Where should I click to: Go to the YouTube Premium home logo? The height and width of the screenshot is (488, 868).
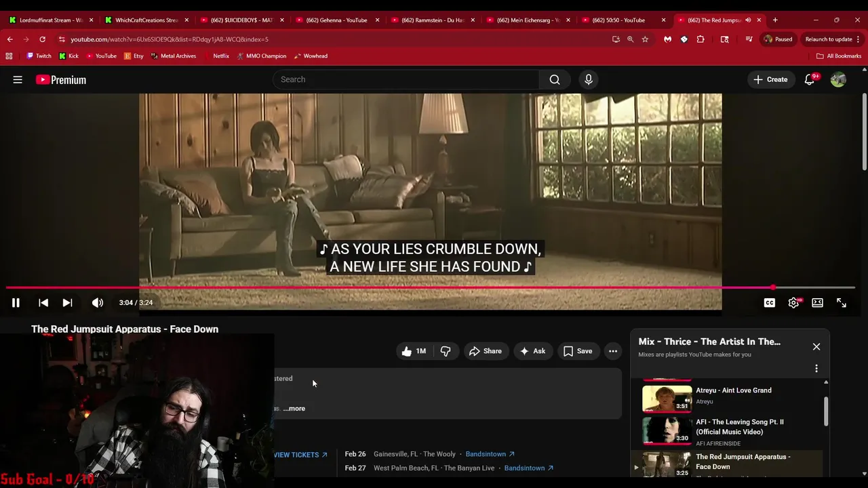tap(61, 80)
